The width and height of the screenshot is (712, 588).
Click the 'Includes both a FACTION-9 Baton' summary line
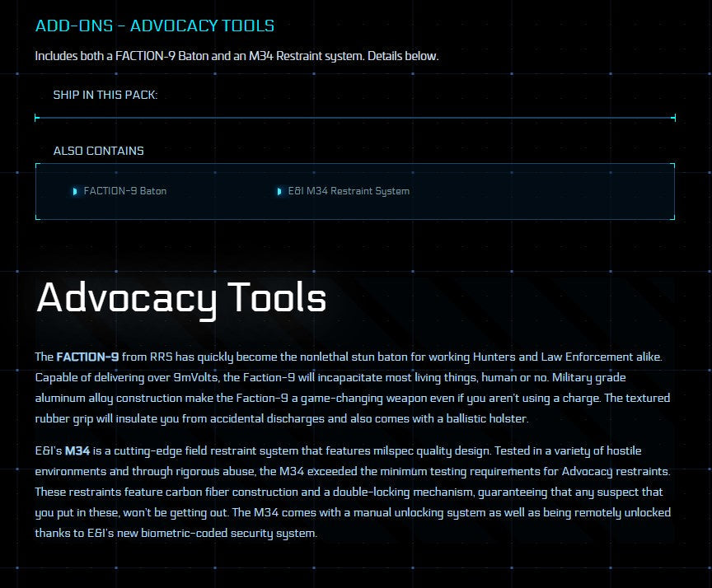pyautogui.click(x=237, y=56)
